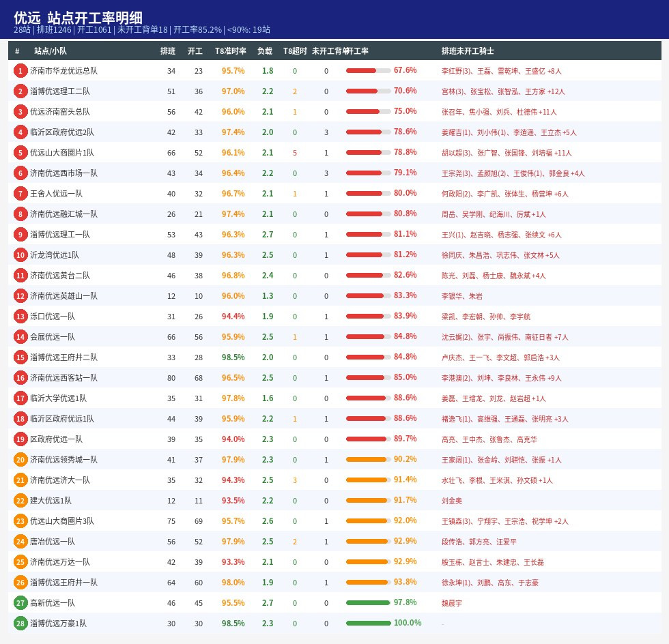This screenshot has height=644, width=669.
Task: Select station name 优远济南窑头总队
Action: 60,112
